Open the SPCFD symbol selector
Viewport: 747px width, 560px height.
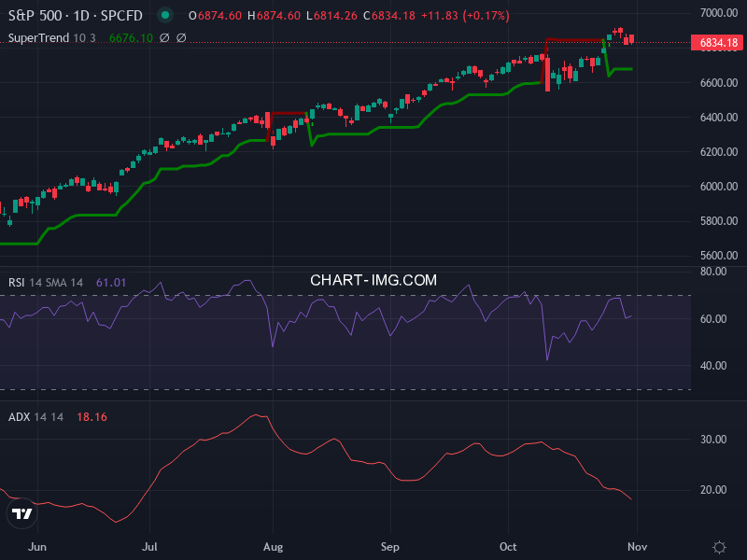121,15
